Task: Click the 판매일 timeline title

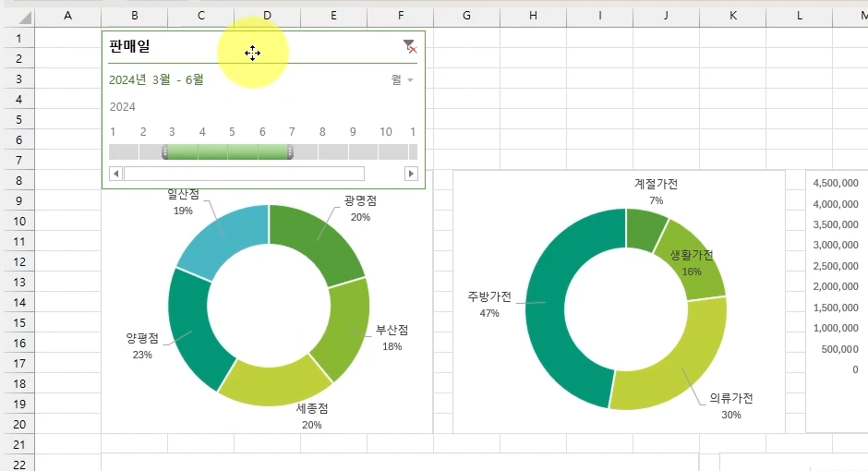Action: click(x=129, y=46)
